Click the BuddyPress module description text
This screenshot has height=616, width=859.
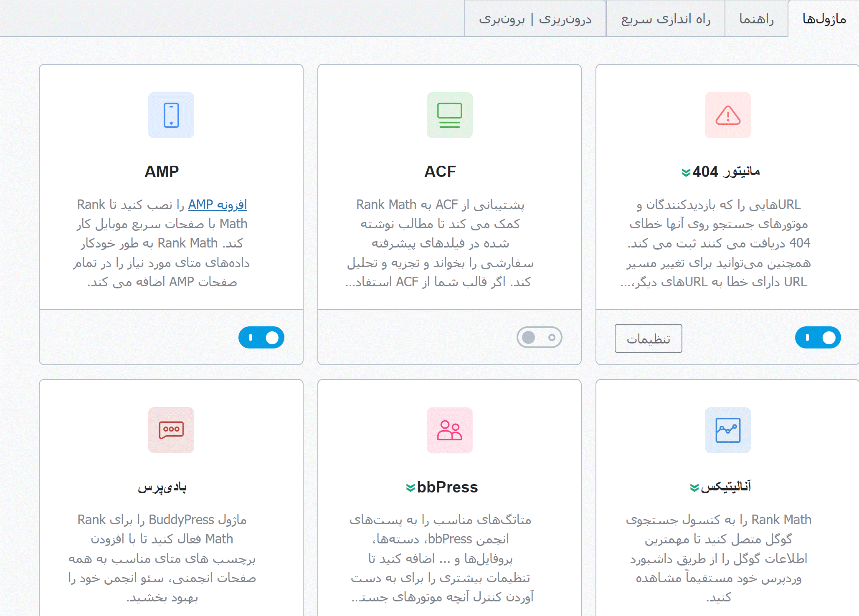[x=162, y=558]
